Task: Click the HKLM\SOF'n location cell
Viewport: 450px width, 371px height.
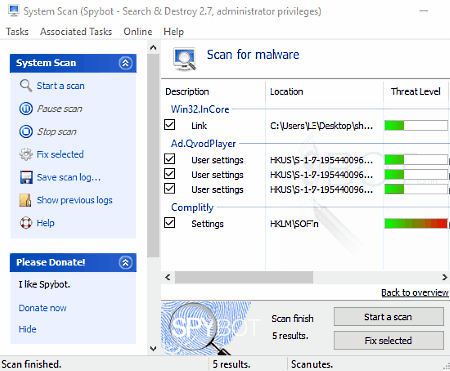Action: coord(294,224)
